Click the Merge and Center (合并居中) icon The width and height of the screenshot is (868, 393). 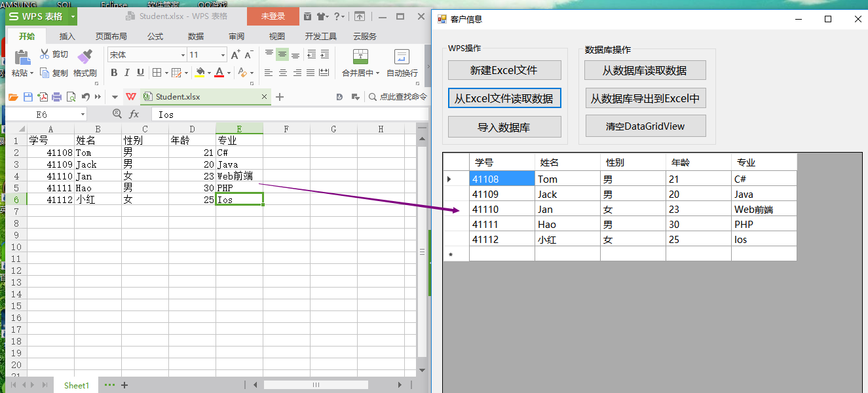[360, 57]
